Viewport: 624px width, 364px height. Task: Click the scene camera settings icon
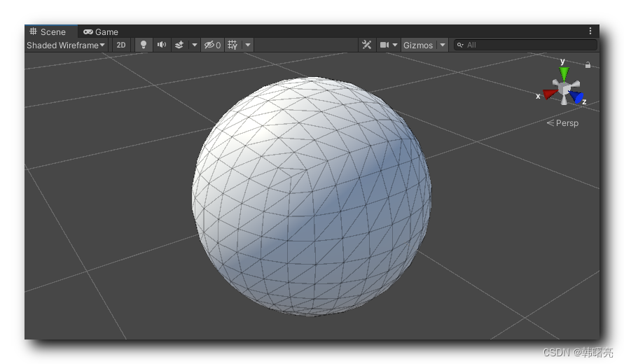click(384, 45)
